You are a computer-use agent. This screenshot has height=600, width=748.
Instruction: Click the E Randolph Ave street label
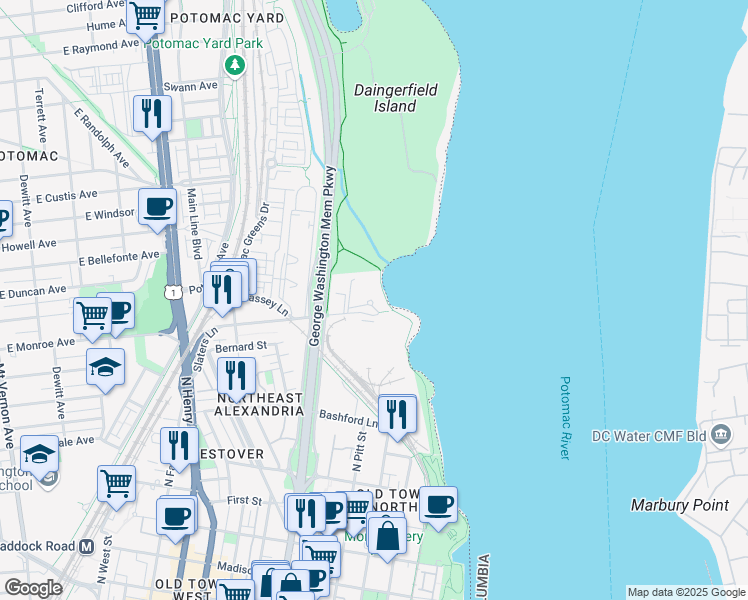(102, 138)
